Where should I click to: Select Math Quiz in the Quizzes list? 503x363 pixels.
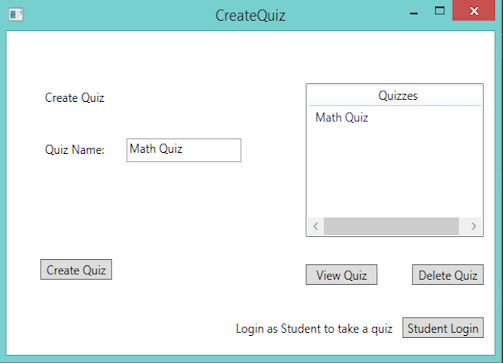pyautogui.click(x=342, y=117)
